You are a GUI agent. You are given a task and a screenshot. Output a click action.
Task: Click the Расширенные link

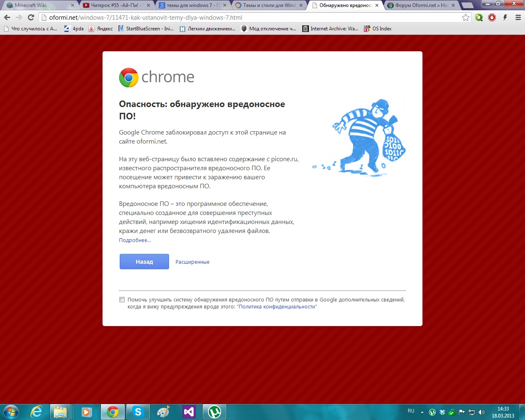coord(192,262)
